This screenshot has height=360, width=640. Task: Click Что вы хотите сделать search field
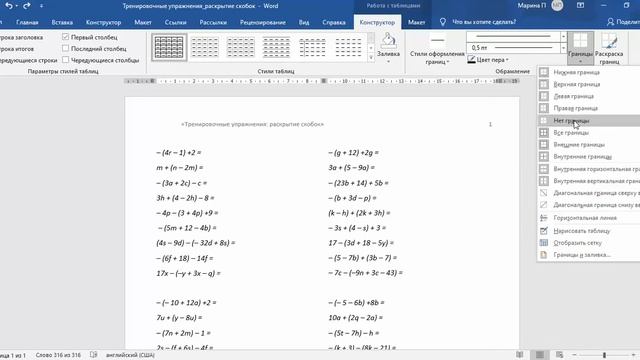coord(484,22)
